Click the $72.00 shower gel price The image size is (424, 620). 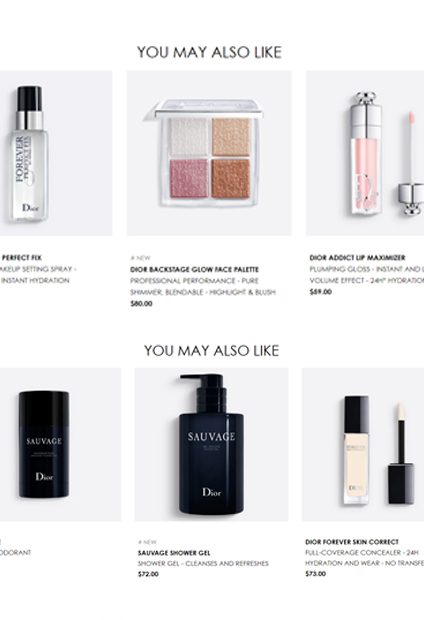click(148, 574)
